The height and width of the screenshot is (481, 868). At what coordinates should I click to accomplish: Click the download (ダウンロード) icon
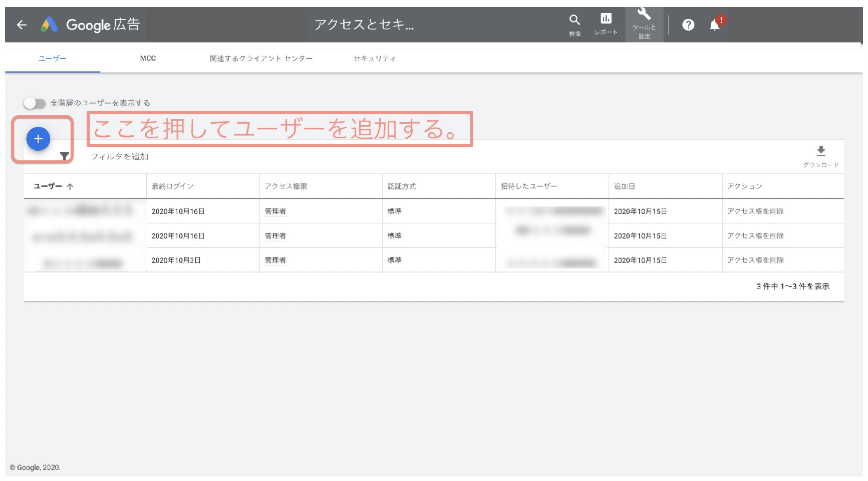pyautogui.click(x=820, y=151)
